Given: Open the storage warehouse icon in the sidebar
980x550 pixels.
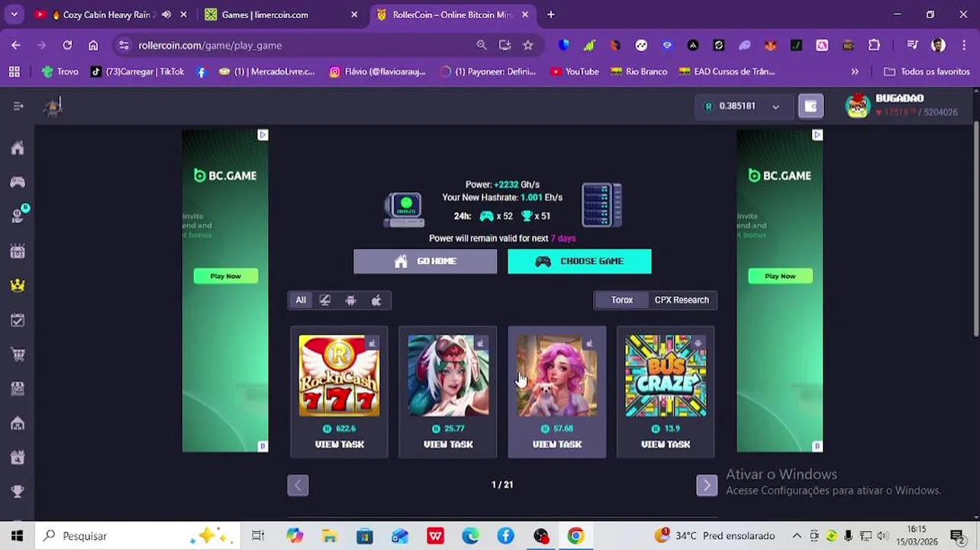Looking at the screenshot, I should pos(18,423).
